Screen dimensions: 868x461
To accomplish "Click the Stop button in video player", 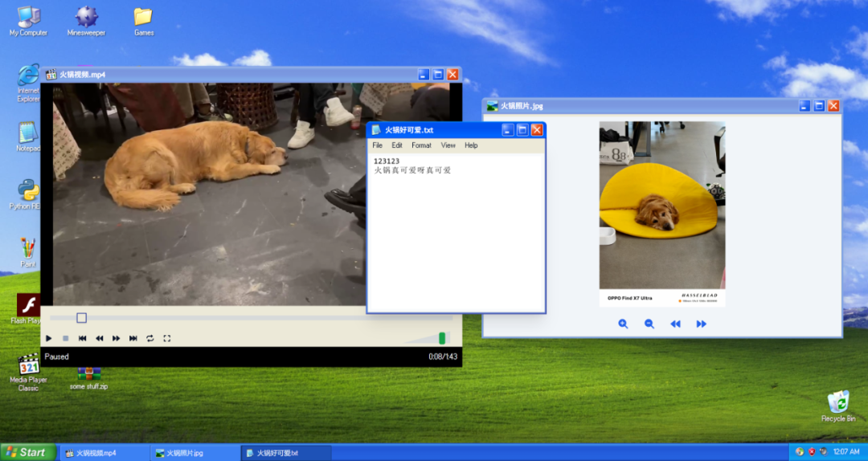I will tap(65, 338).
